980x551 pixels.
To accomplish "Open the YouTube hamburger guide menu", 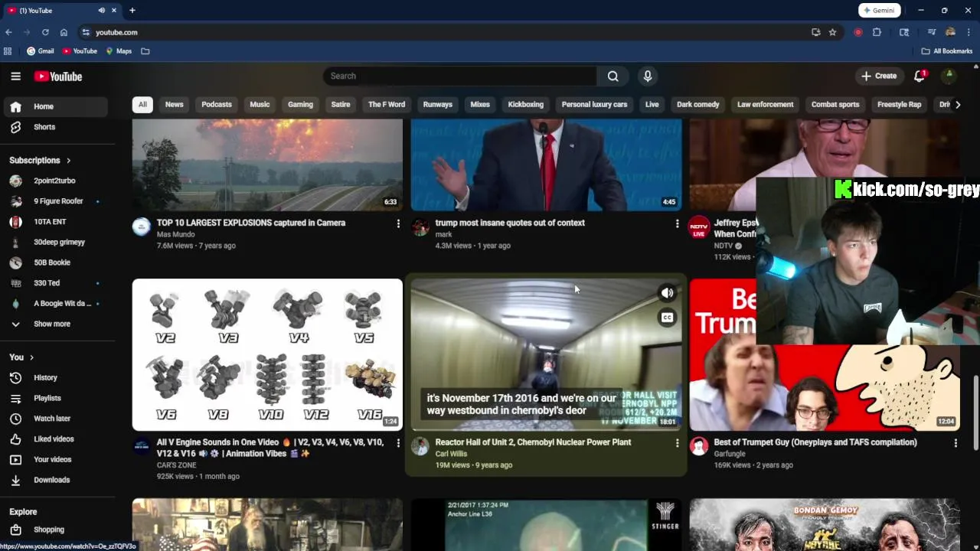I will pos(15,76).
